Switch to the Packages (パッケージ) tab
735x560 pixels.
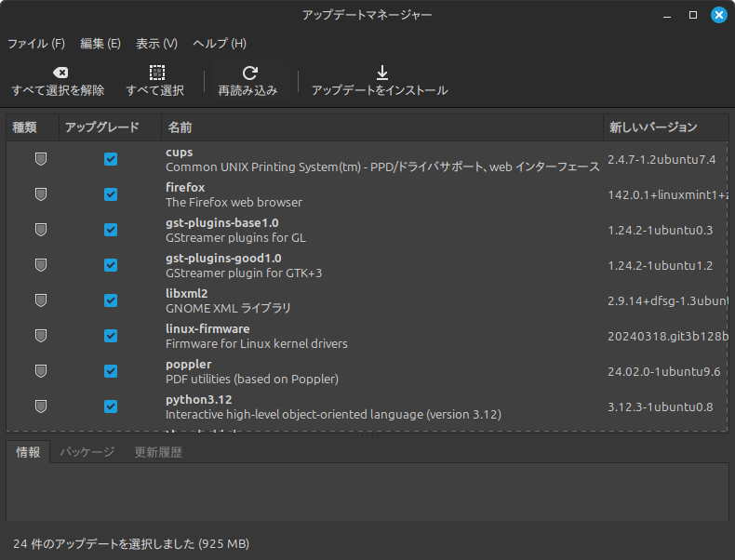(x=87, y=452)
